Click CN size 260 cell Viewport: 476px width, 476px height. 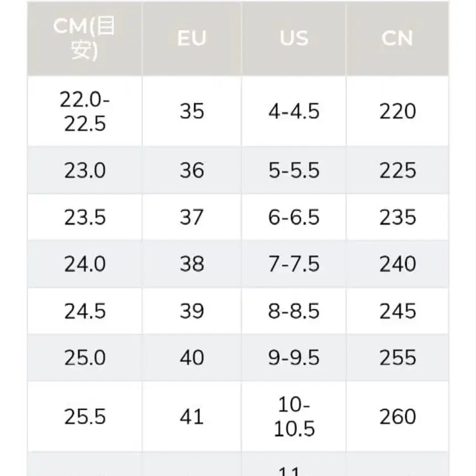(x=398, y=416)
